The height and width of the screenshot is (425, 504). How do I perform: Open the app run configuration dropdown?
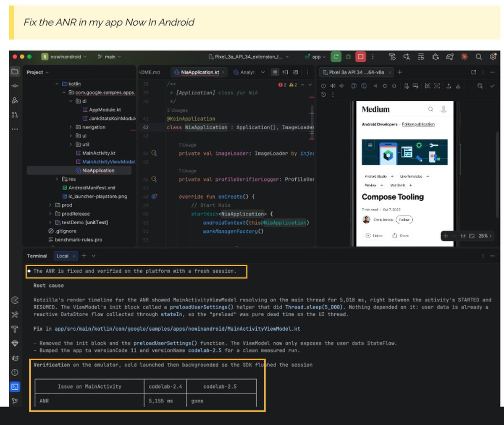click(x=315, y=57)
